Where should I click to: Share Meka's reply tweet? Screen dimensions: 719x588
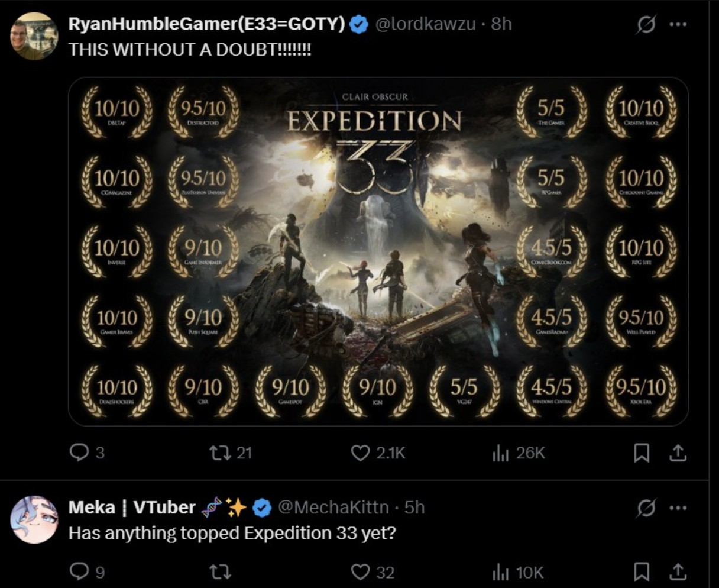(x=676, y=572)
